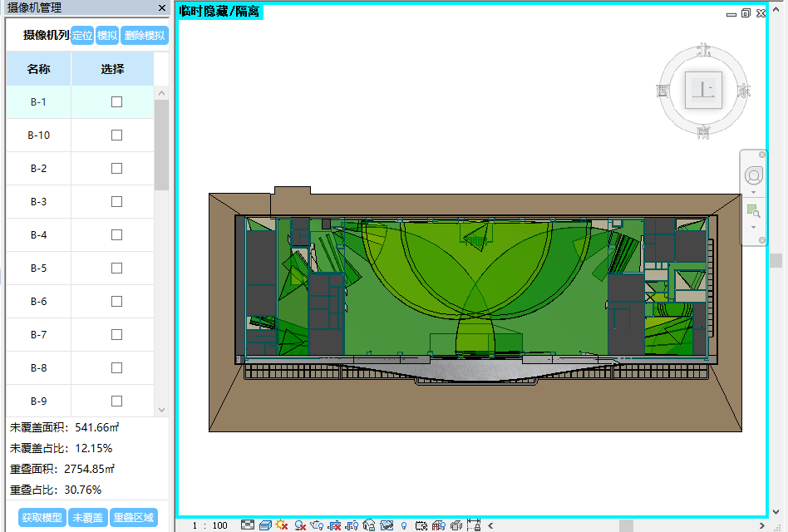Click the Temporary Hide/Isolate glasses icon
The width and height of the screenshot is (788, 532).
point(387,525)
